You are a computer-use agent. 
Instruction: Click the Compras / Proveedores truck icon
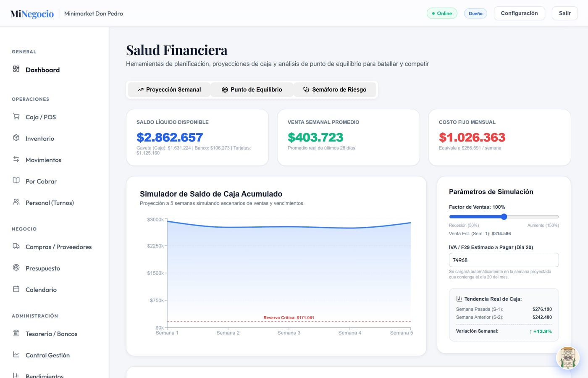tap(16, 246)
